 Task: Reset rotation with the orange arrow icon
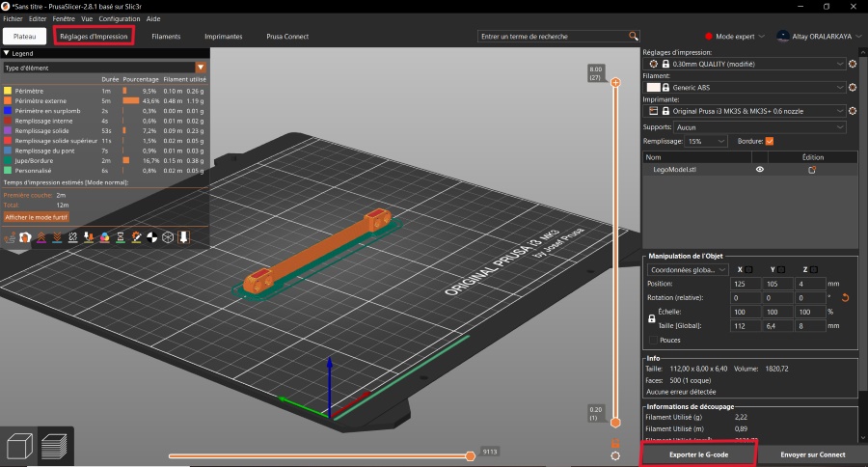(x=845, y=297)
